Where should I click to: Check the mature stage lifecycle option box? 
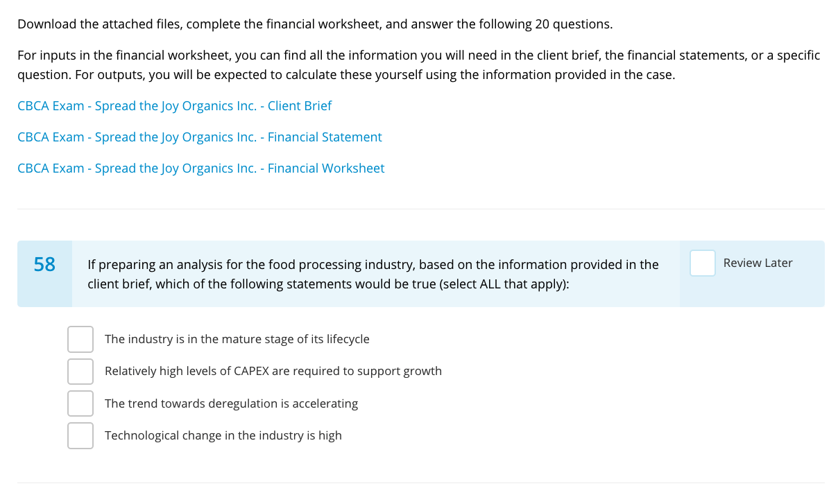[x=80, y=340]
